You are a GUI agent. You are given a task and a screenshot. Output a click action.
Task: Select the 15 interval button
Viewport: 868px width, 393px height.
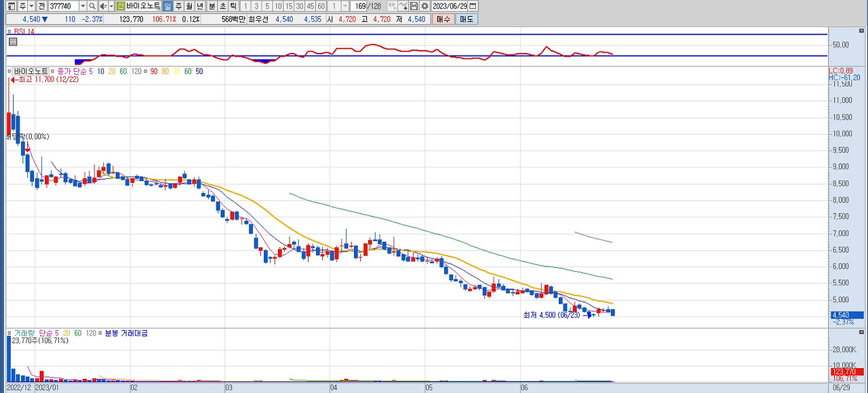(289, 6)
